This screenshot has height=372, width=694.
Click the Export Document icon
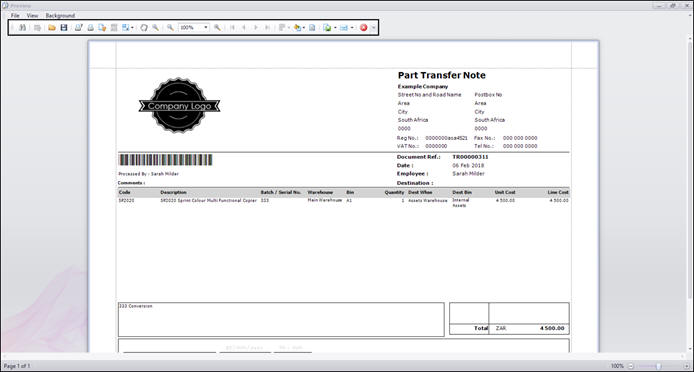click(x=327, y=27)
